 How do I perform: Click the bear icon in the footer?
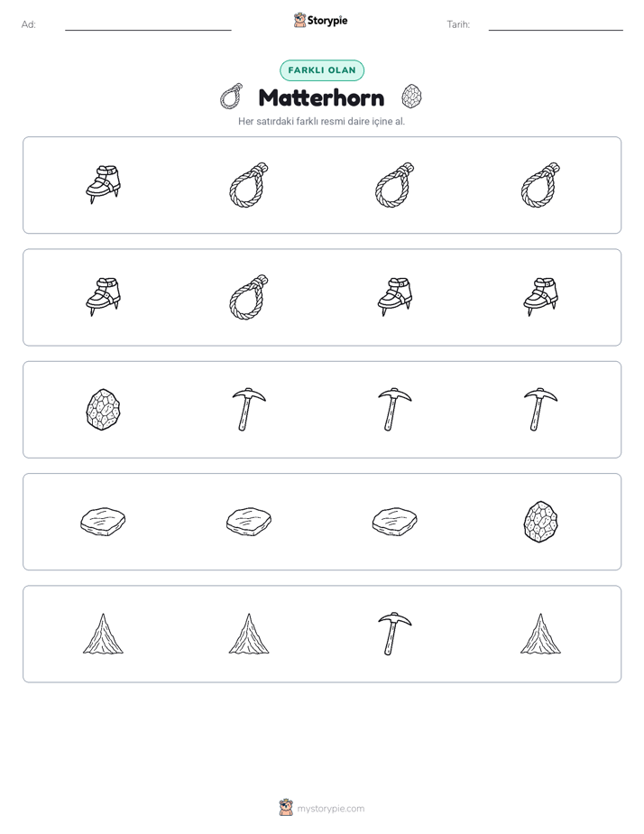coord(286,808)
